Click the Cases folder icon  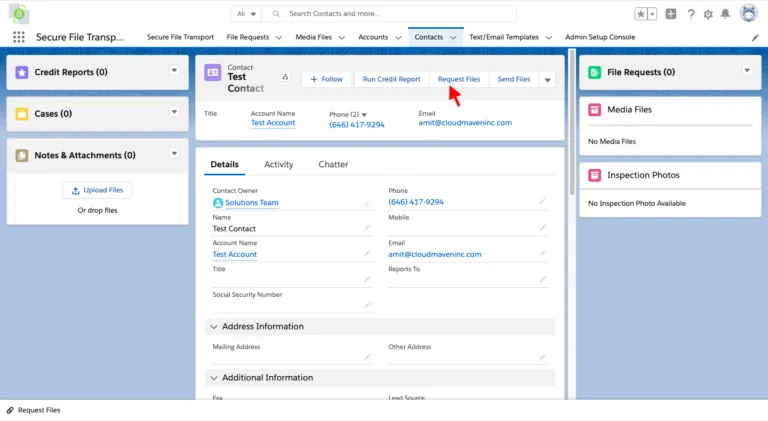pyautogui.click(x=22, y=114)
